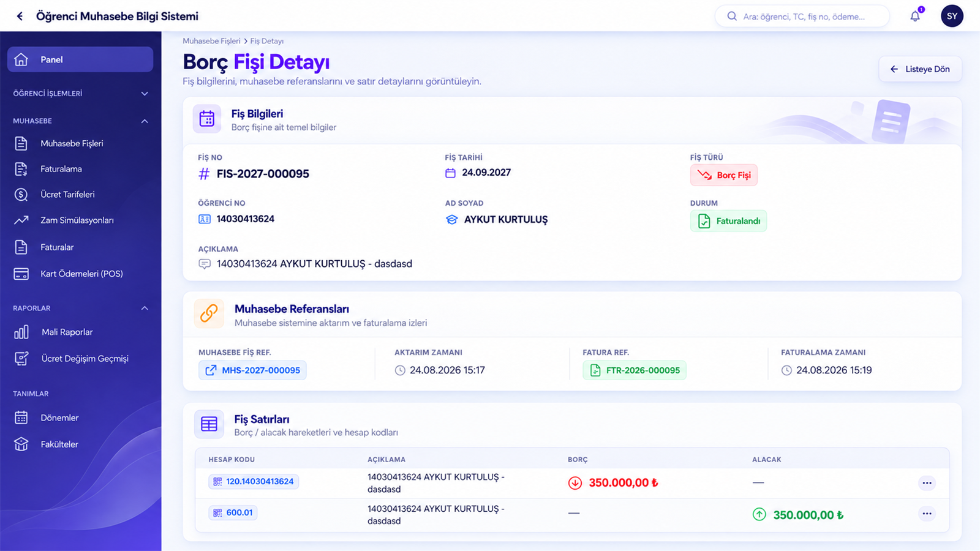The width and height of the screenshot is (980, 551).
Task: Click the search field in header
Action: tap(802, 17)
